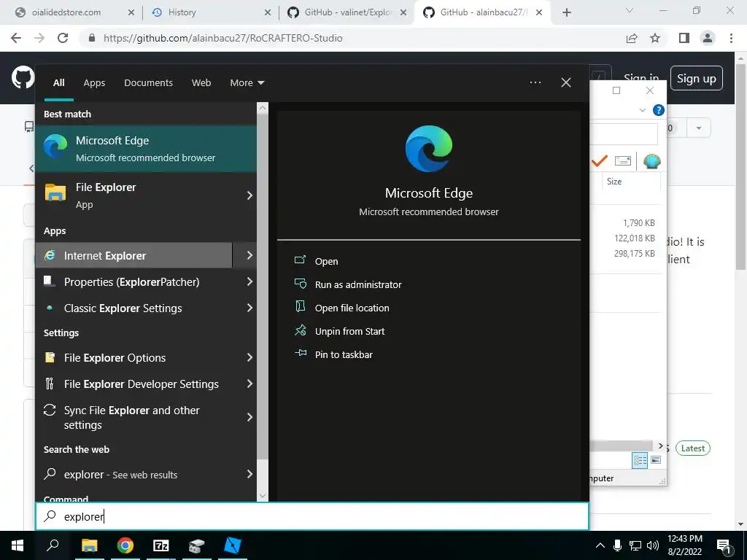Share this page icon in address bar
Screen dimensions: 747x560
click(x=632, y=38)
